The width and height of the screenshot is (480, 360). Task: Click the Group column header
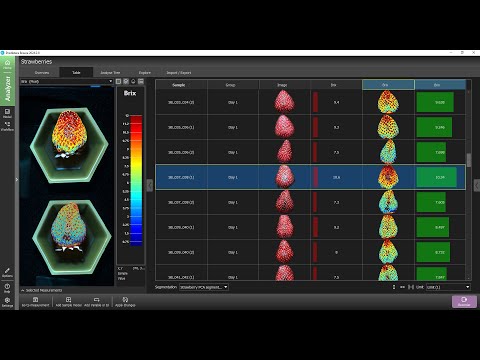233,85
